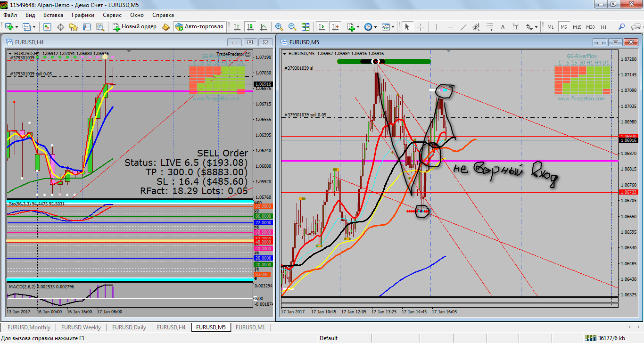Open the Файл menu

[10, 15]
